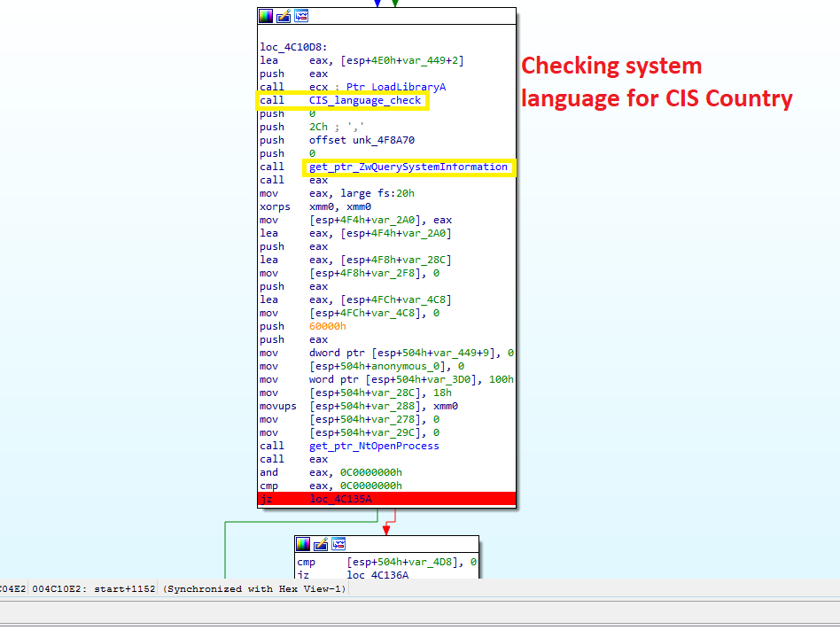Select the xorps xmm0, xmm0 instruction
Image resolution: width=840 pixels, height=630 pixels.
coord(315,206)
